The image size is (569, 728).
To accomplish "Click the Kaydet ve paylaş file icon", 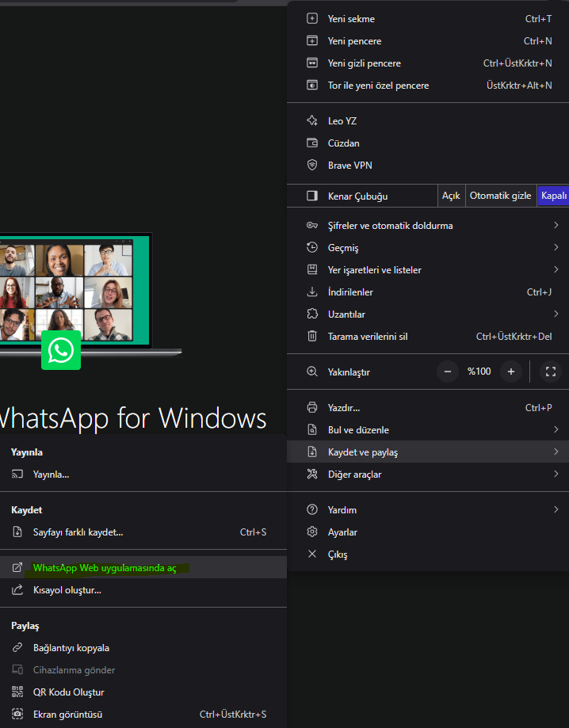I will pos(312,452).
